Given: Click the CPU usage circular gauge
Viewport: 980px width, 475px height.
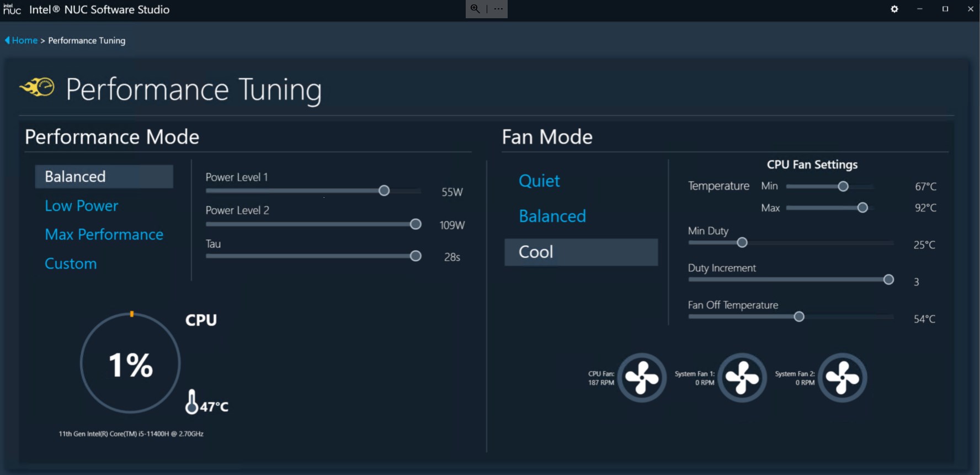Looking at the screenshot, I should point(130,363).
